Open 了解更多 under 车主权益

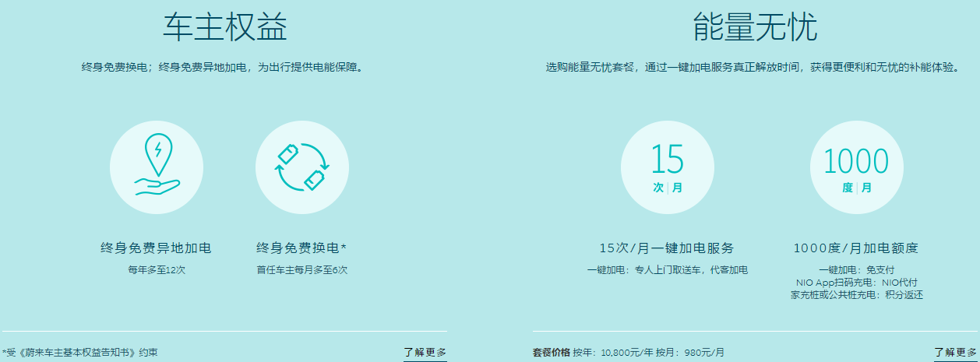[x=425, y=353]
